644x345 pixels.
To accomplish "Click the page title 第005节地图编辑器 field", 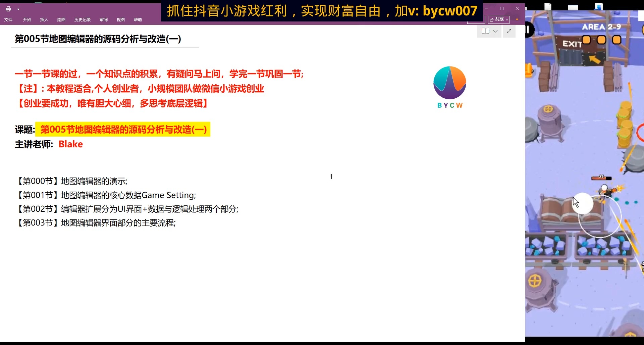I will point(98,39).
